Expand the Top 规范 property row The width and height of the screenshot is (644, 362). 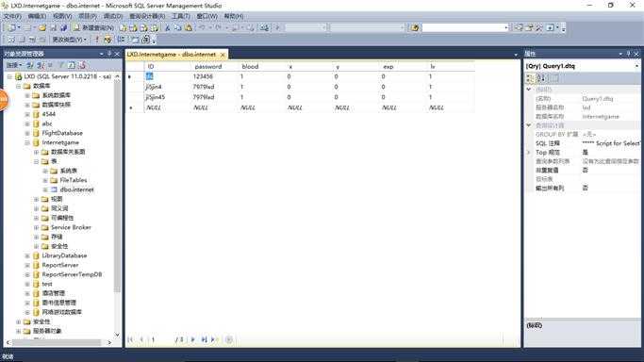tap(529, 153)
